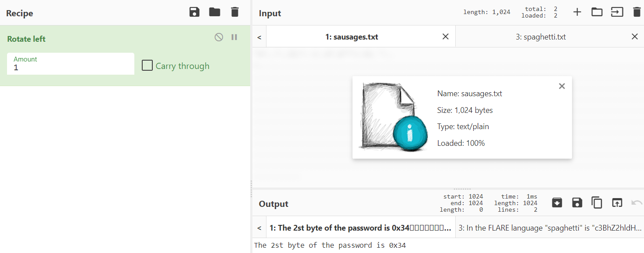This screenshot has width=644, height=253.
Task: Clear all input with the trash icon
Action: pos(637,12)
